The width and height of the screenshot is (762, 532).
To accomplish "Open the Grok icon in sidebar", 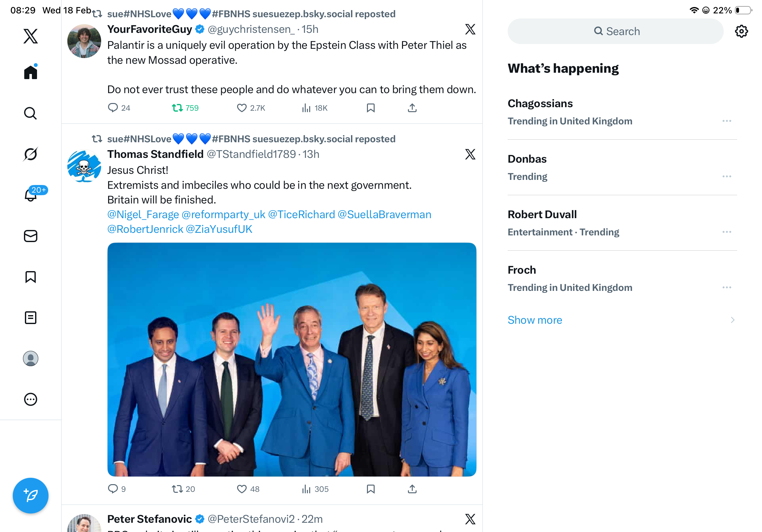I will [x=31, y=154].
